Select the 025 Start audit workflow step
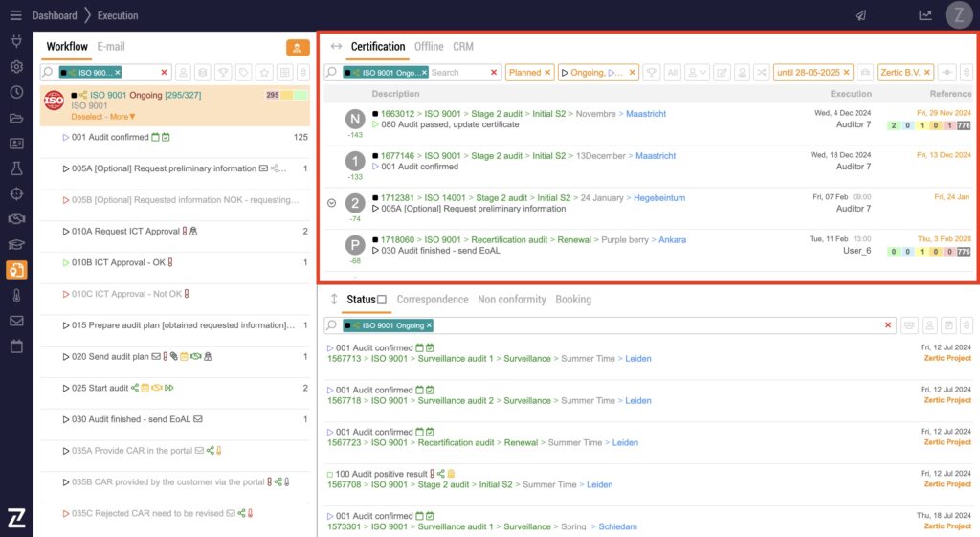 point(100,389)
